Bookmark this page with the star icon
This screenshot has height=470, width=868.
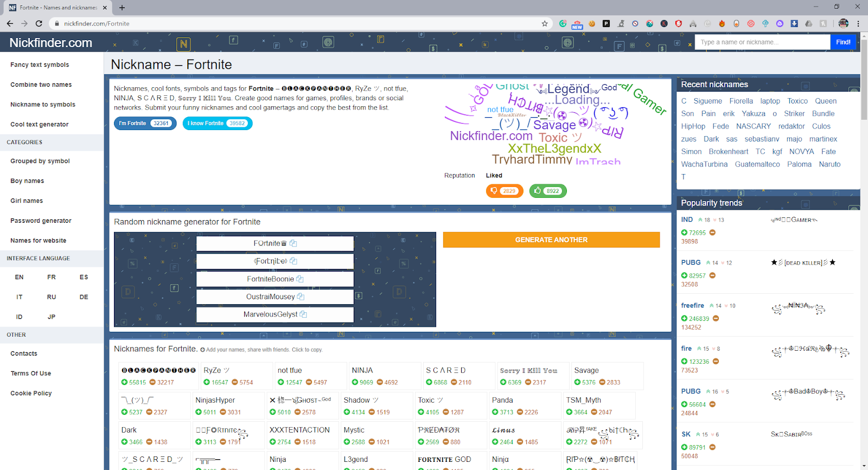[x=545, y=23]
